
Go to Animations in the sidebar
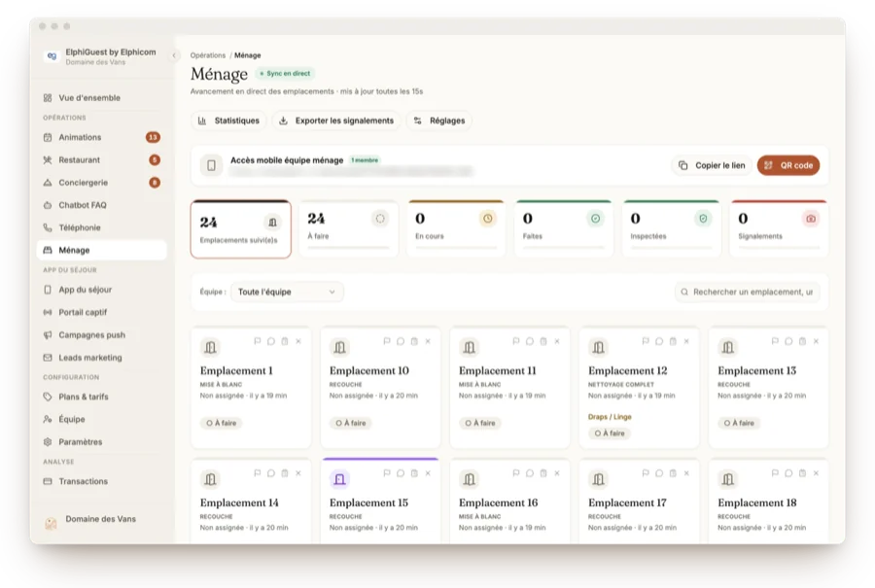[x=101, y=137]
